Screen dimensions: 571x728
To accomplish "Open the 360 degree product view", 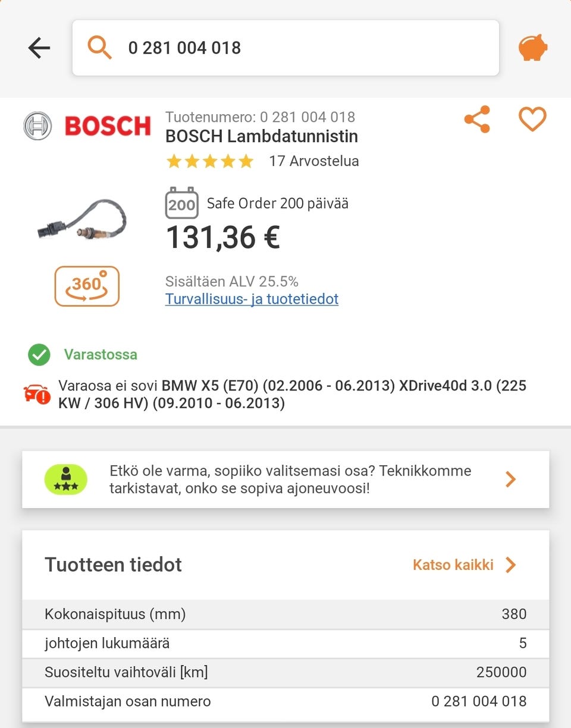I will click(87, 286).
